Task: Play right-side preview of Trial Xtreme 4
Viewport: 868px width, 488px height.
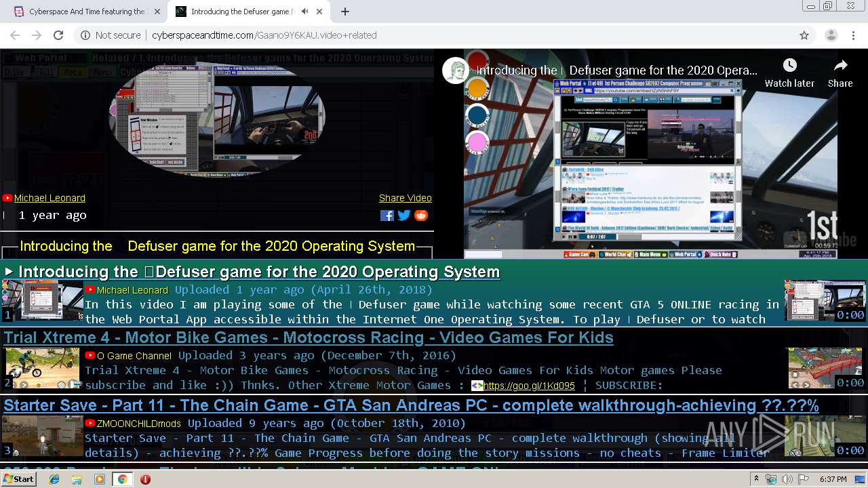Action: (825, 368)
